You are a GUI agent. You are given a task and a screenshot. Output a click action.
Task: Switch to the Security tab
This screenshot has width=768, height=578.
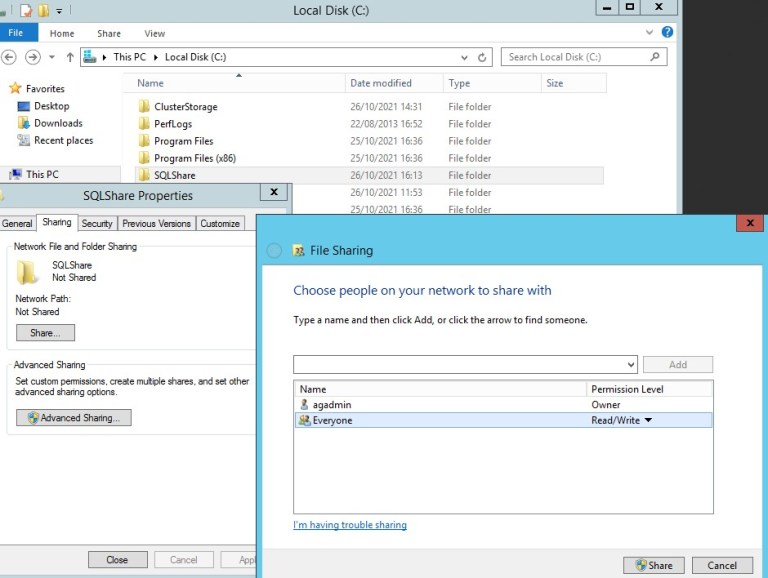tap(97, 223)
